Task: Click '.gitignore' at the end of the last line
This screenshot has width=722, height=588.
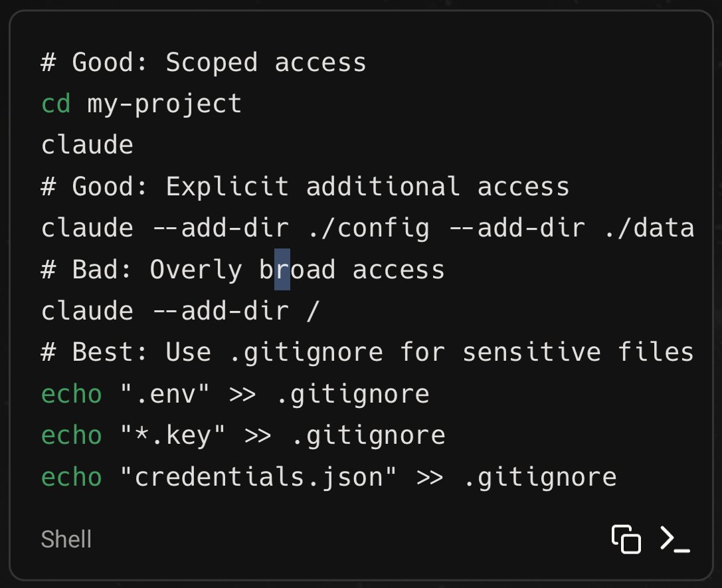Action: pos(539,477)
